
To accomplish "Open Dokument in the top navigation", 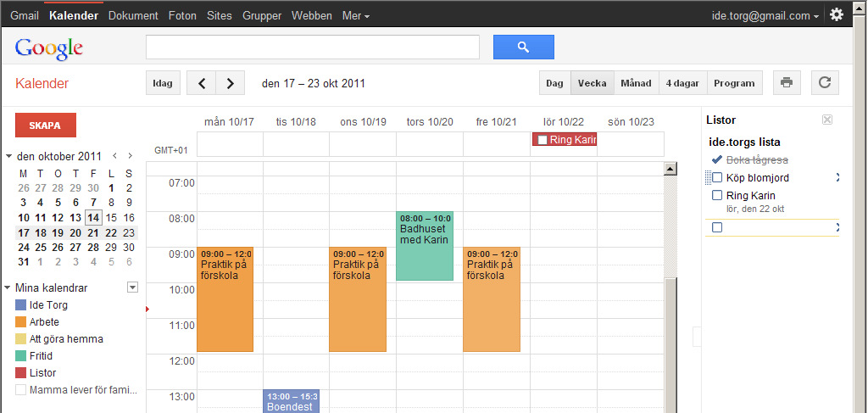I will tap(133, 15).
